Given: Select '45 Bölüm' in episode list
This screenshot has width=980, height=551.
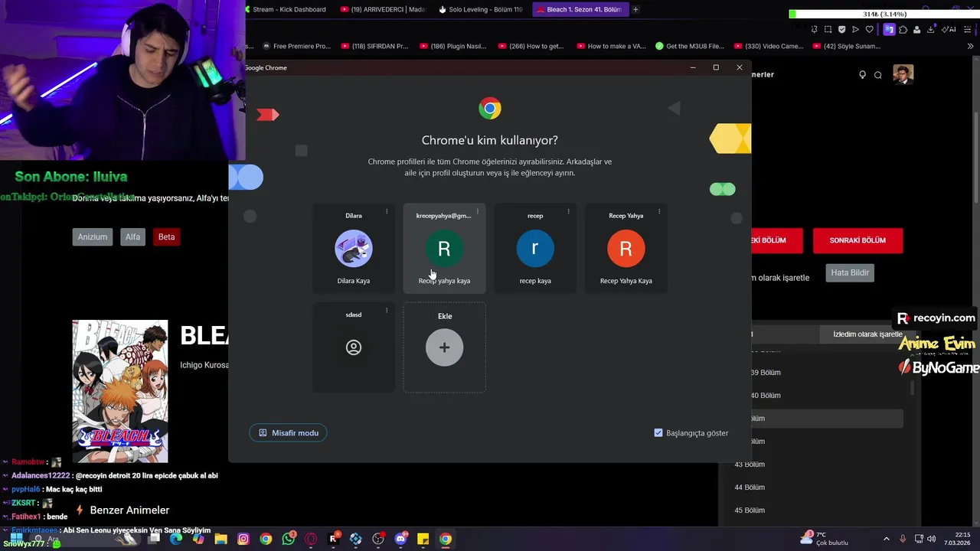Looking at the screenshot, I should tap(750, 510).
